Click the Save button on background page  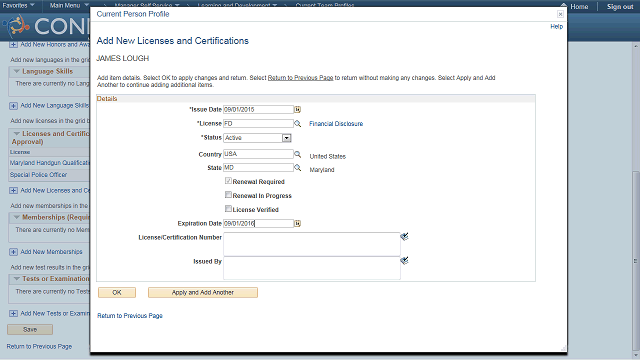coord(30,329)
